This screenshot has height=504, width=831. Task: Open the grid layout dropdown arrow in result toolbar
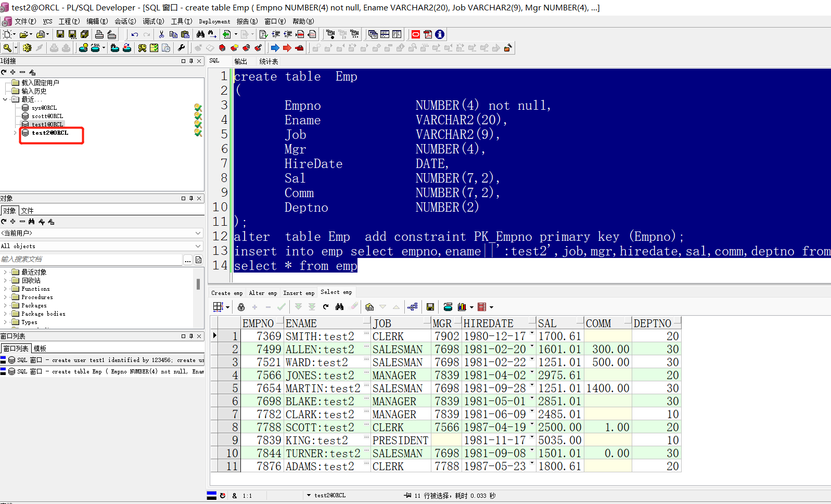(x=227, y=307)
